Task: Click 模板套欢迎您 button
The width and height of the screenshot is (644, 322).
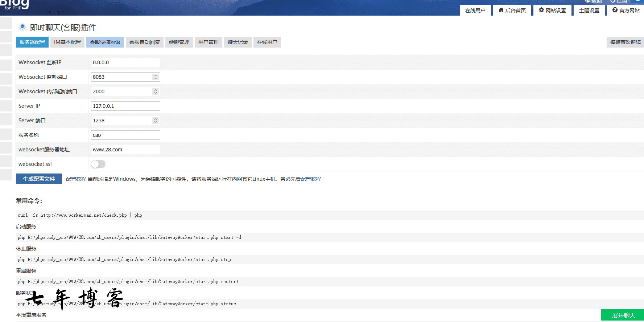Action: pyautogui.click(x=626, y=42)
